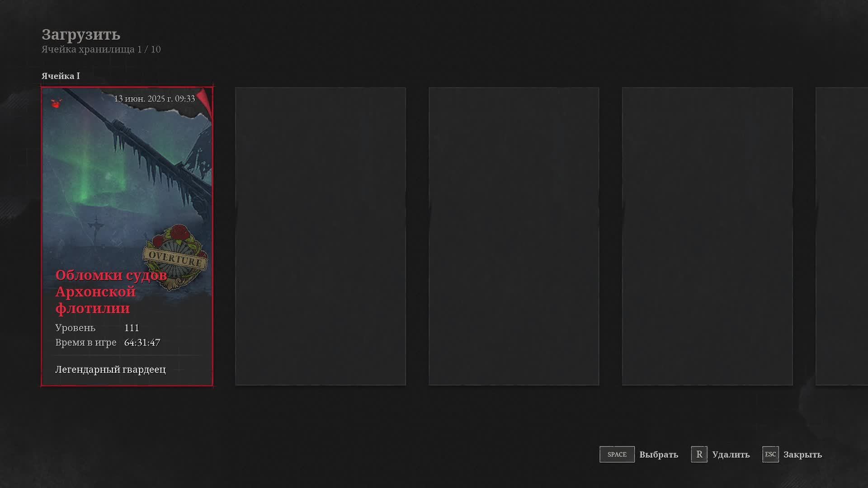
Task: Close the menu via Закрыть label
Action: pyautogui.click(x=802, y=455)
